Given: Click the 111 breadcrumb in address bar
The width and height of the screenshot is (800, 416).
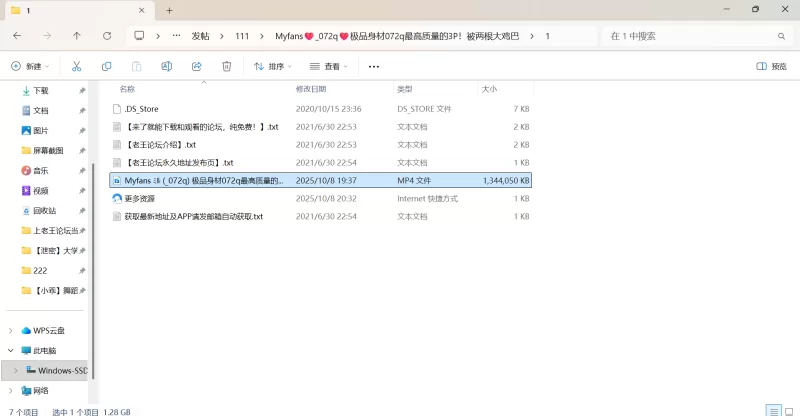Looking at the screenshot, I should (241, 36).
